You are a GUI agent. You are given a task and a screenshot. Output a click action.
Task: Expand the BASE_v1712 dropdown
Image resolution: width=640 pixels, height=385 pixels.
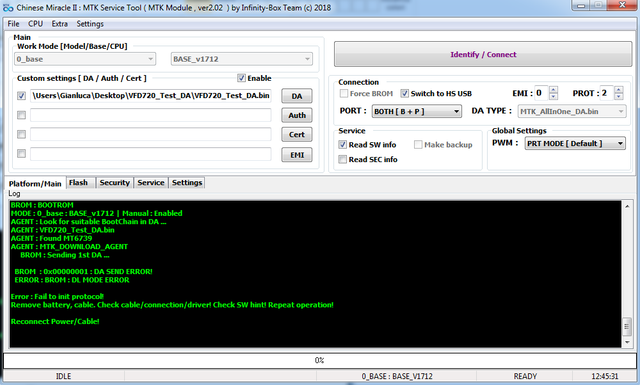242,59
